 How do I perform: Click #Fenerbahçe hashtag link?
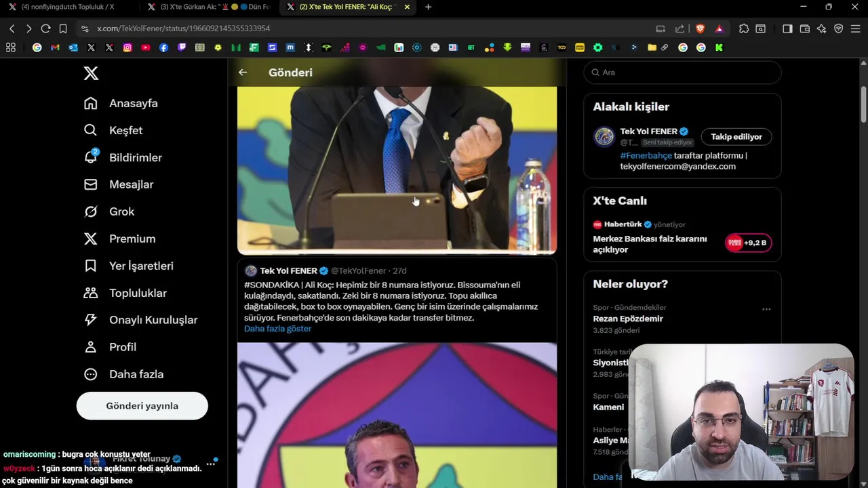646,156
